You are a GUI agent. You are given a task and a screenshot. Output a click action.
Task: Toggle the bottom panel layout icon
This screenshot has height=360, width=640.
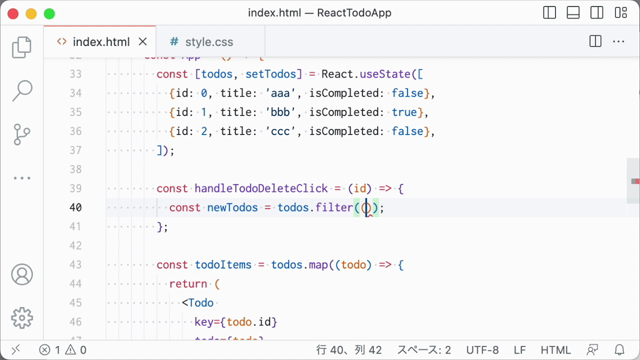coord(573,13)
